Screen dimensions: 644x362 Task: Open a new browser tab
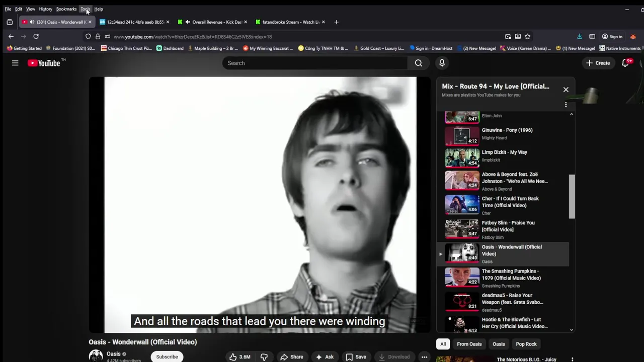tap(336, 22)
